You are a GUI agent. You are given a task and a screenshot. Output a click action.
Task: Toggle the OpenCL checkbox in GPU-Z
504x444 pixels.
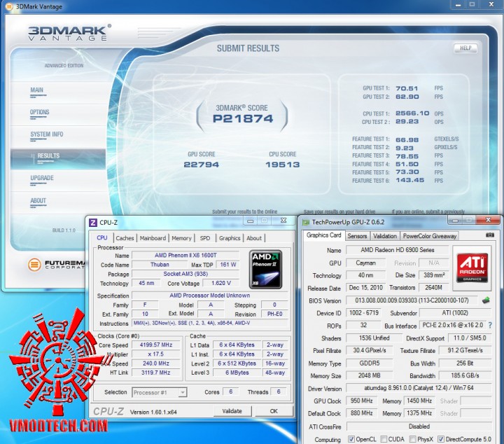351,439
